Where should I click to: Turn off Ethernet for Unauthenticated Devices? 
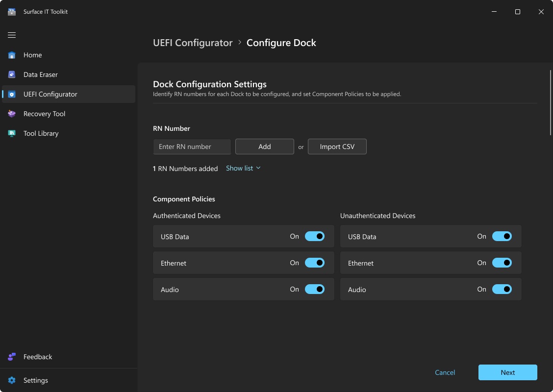(502, 263)
